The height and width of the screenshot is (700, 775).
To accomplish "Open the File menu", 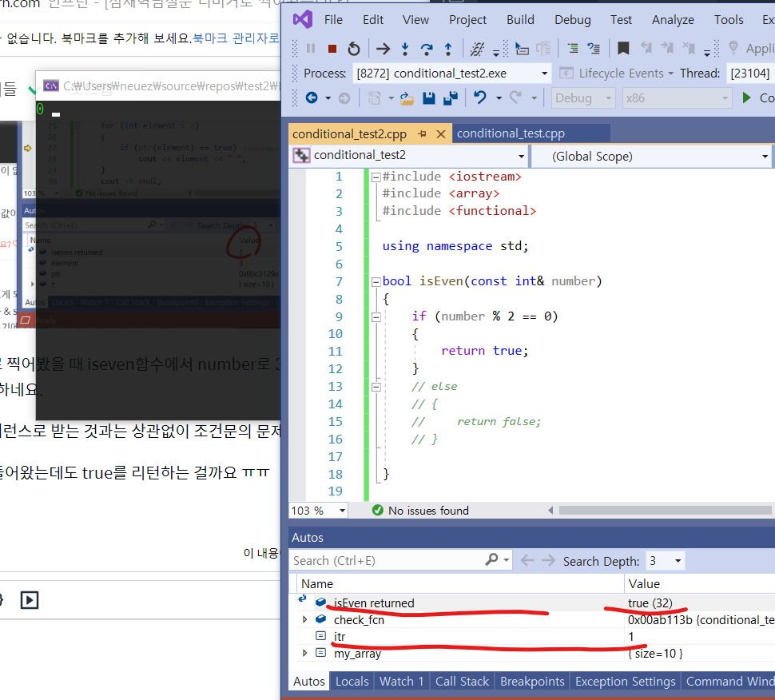I will coord(334,20).
